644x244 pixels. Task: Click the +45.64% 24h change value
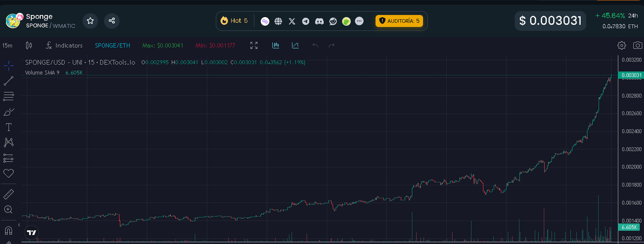coord(610,16)
